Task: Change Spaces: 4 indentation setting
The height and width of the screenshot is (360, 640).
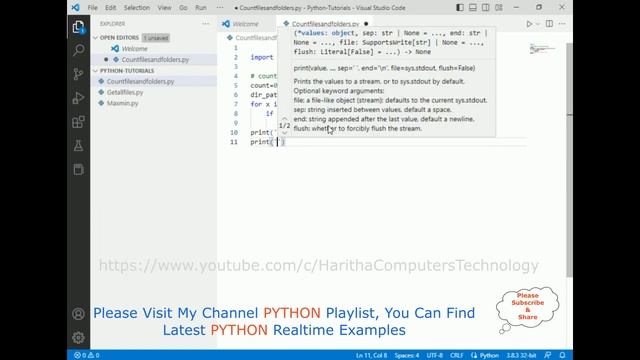Action: [x=407, y=355]
